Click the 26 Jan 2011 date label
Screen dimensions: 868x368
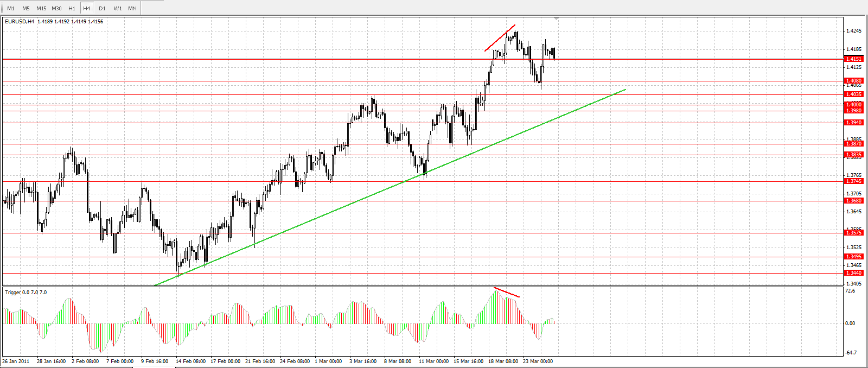(x=16, y=361)
